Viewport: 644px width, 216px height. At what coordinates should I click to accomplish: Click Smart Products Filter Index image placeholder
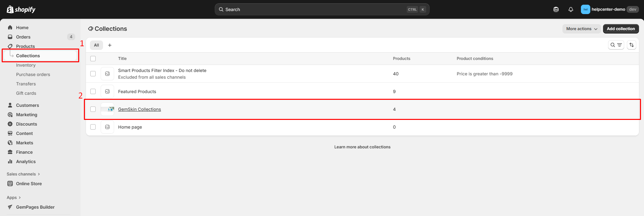coord(107,74)
